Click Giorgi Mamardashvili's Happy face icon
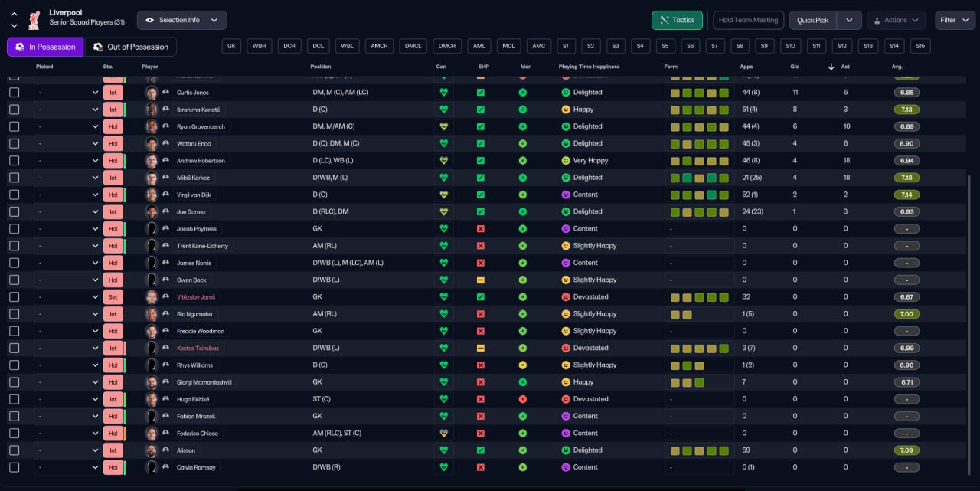The height and width of the screenshot is (491, 980). tap(566, 382)
